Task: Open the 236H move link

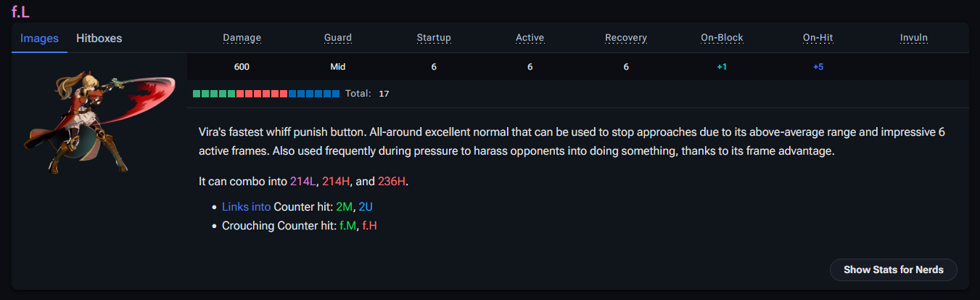Action: click(391, 181)
